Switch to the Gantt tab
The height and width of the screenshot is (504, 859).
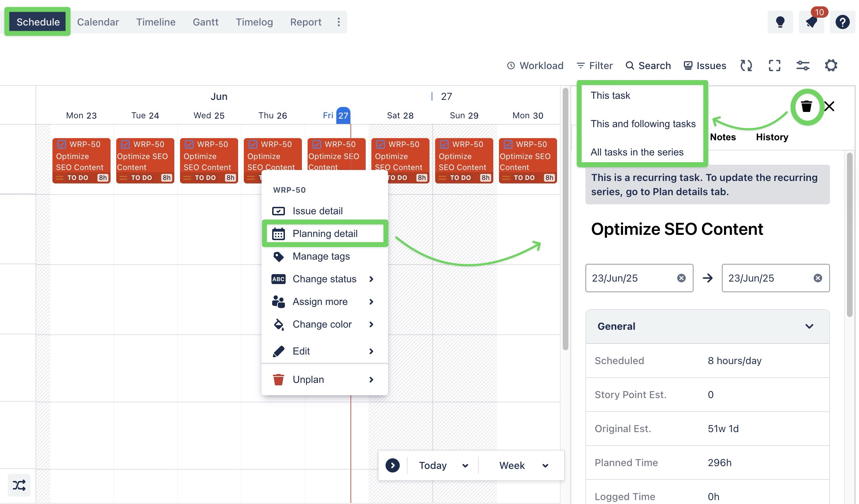tap(205, 22)
